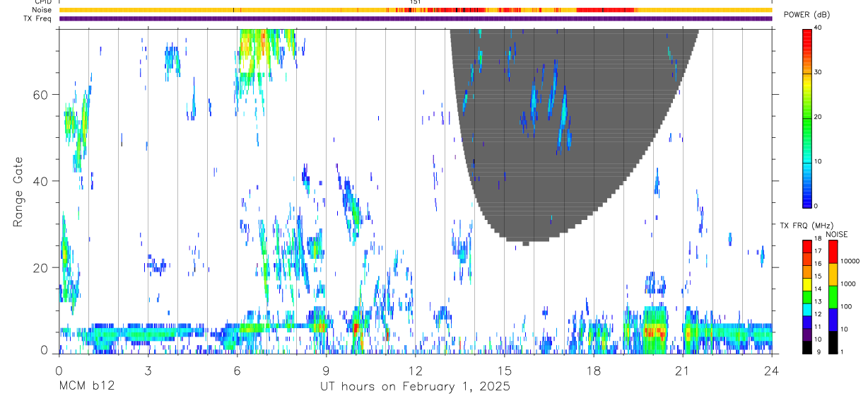Click the '21' tick on UT hours axis
This screenshot has width=868, height=401.
coord(683,370)
